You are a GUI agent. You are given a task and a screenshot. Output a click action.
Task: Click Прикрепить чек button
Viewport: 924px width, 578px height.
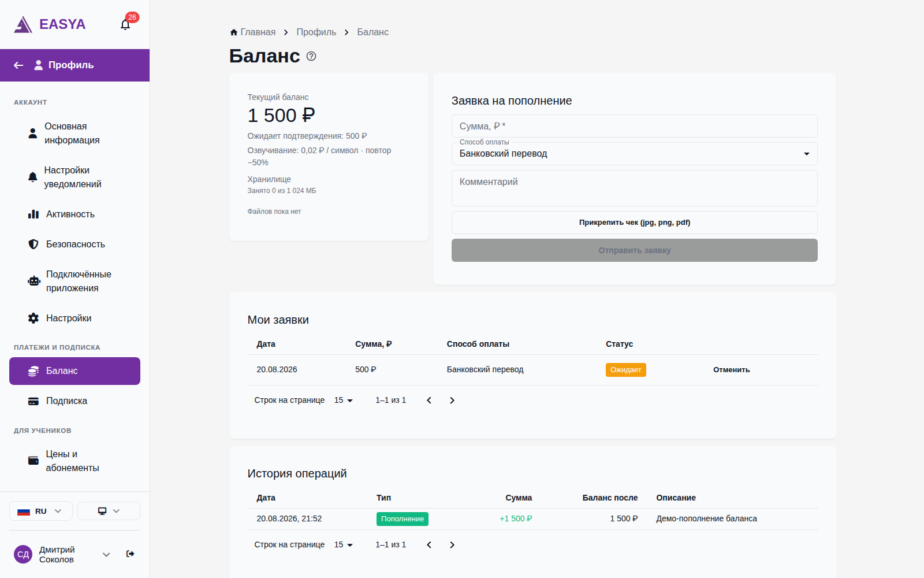coord(634,223)
